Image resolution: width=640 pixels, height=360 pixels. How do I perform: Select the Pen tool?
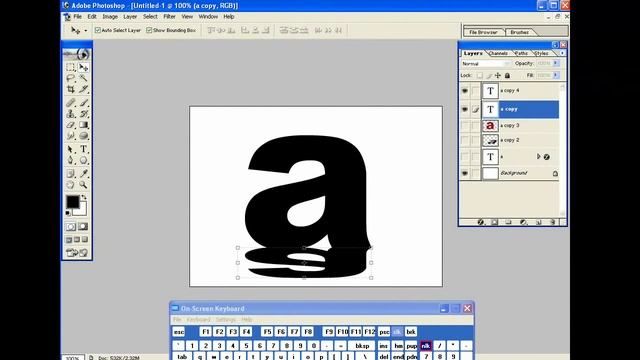point(71,160)
